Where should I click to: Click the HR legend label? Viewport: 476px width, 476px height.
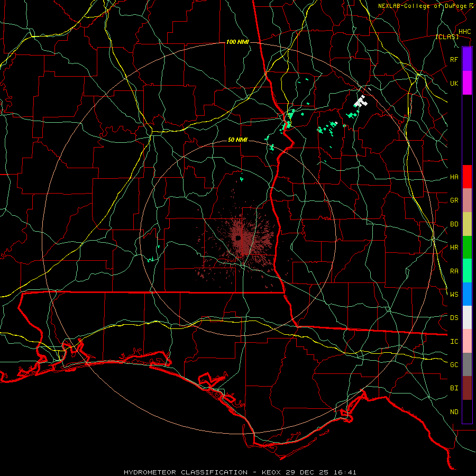pyautogui.click(x=454, y=248)
